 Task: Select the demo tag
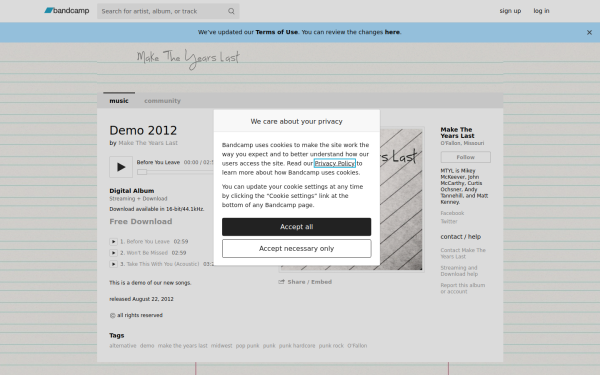[147, 346]
